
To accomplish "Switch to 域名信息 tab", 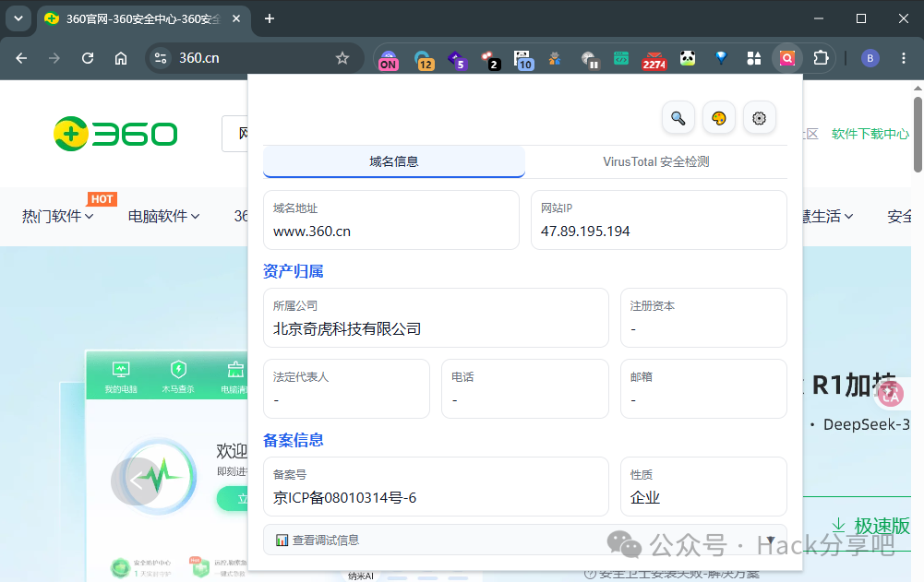I will (393, 161).
